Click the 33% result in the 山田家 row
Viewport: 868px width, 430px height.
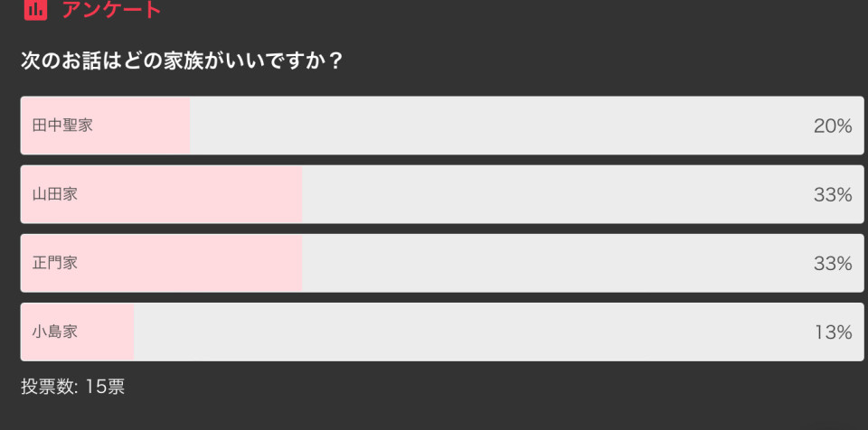(x=833, y=195)
